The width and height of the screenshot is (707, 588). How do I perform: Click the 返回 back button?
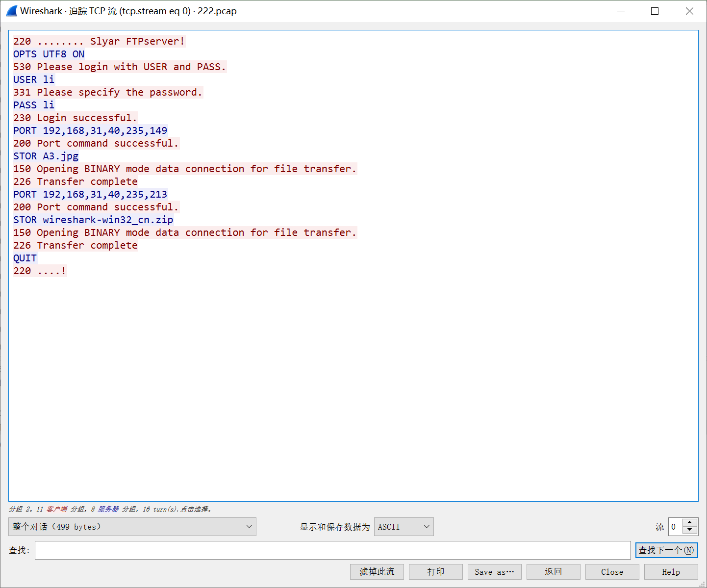(554, 572)
